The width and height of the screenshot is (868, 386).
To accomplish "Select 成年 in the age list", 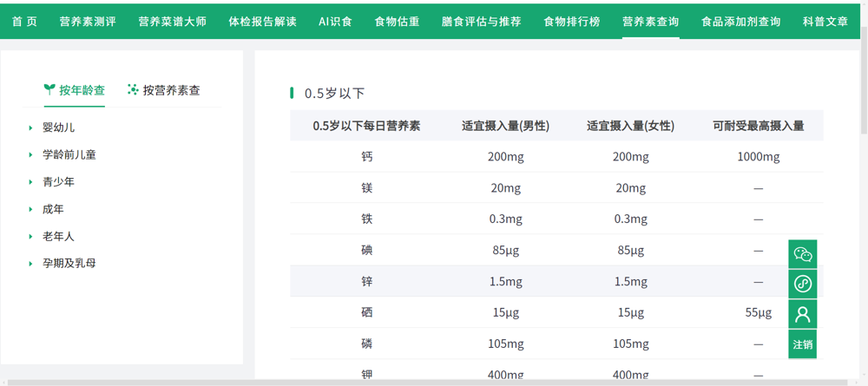I will pyautogui.click(x=53, y=209).
